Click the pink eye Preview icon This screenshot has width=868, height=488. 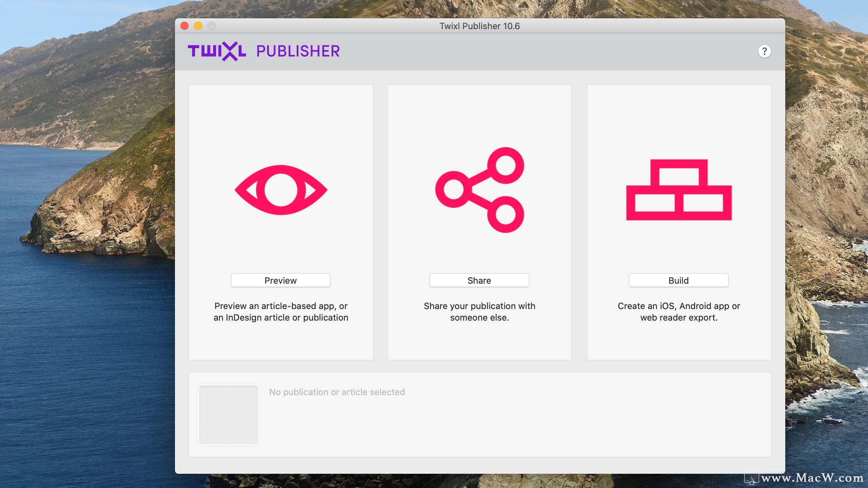(x=281, y=190)
